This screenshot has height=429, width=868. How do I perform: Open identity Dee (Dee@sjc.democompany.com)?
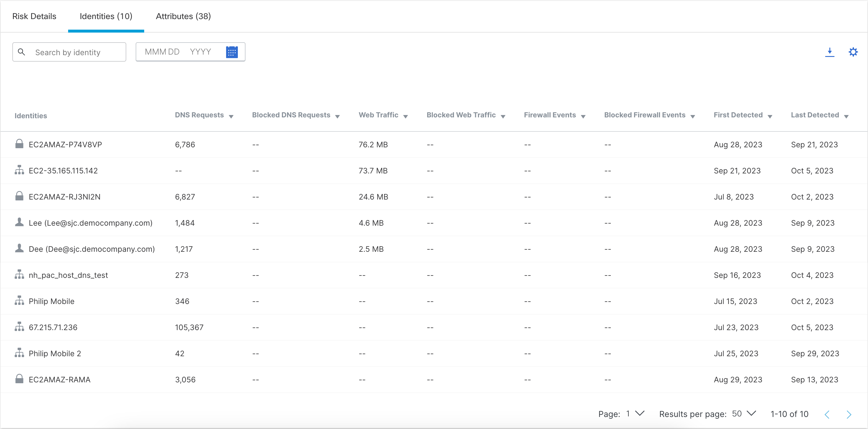coord(92,249)
